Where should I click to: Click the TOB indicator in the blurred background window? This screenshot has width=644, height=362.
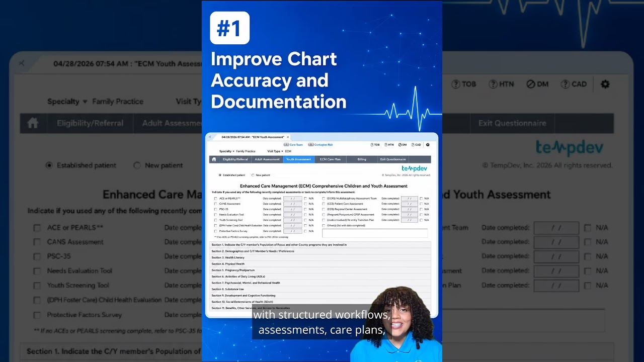(x=463, y=84)
